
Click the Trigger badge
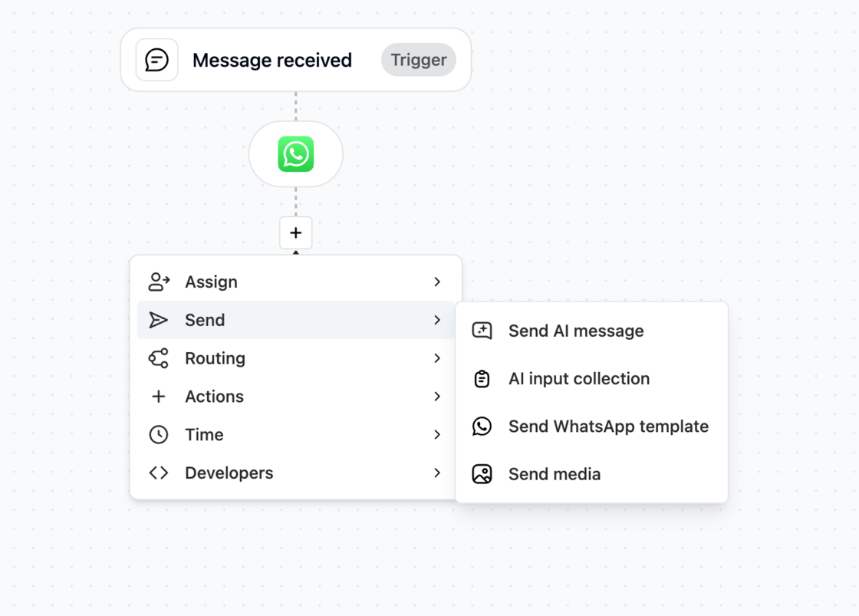coord(419,60)
